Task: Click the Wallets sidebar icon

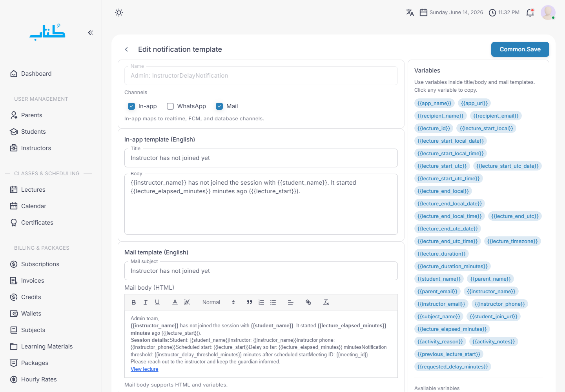Action: pyautogui.click(x=14, y=314)
